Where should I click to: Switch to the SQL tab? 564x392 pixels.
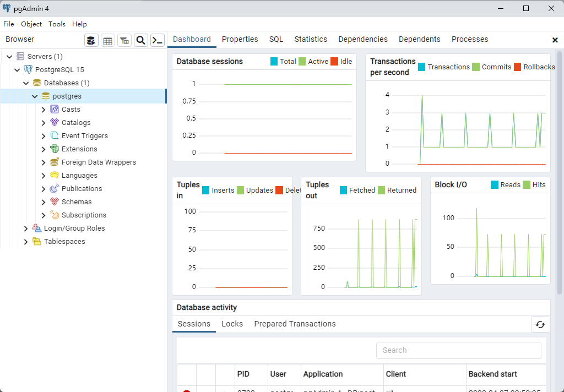pyautogui.click(x=276, y=39)
